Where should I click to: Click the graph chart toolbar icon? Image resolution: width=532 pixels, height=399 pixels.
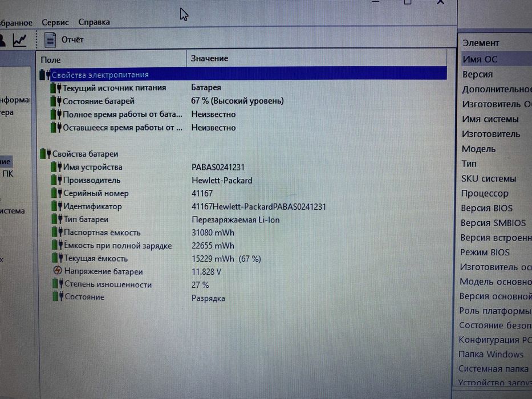click(x=19, y=40)
